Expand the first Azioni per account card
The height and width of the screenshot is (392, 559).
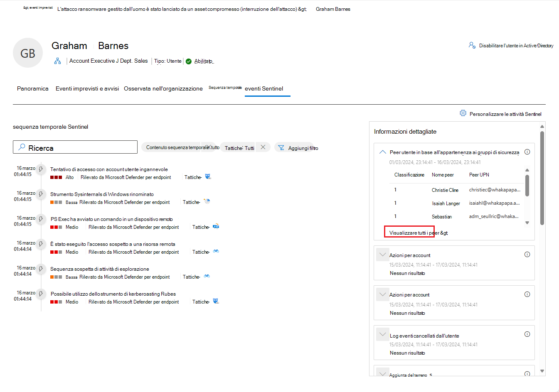point(382,254)
